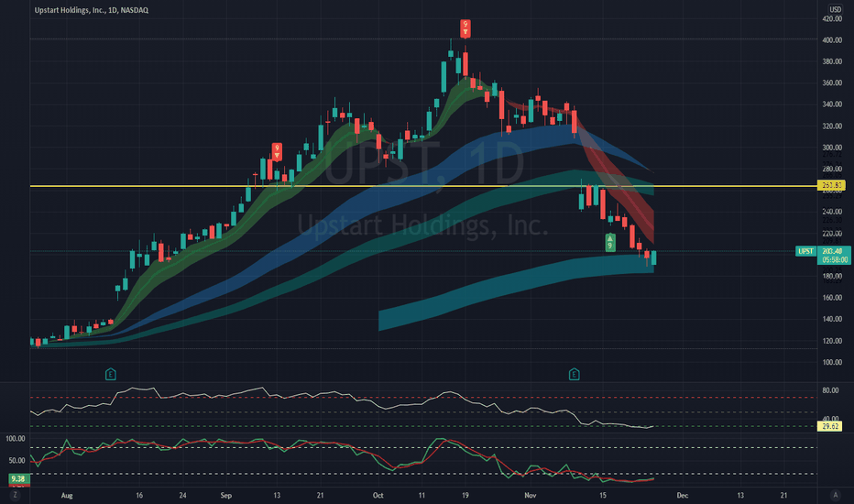
Task: Click the Sep date label
Action: click(x=226, y=495)
